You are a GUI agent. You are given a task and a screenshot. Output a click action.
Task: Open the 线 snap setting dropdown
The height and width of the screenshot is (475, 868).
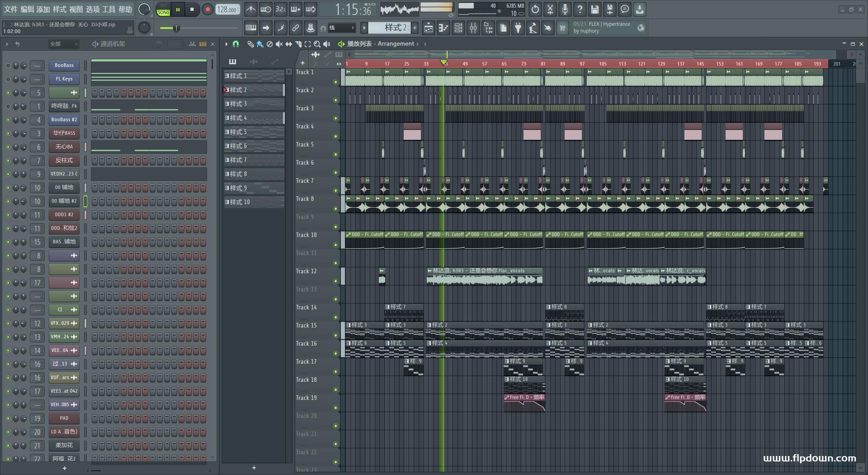click(x=341, y=28)
